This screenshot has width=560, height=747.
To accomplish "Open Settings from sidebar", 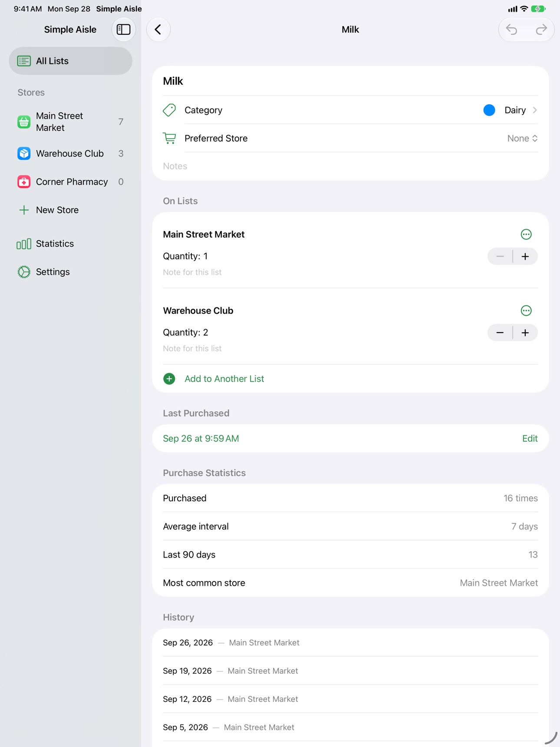I will tap(70, 272).
